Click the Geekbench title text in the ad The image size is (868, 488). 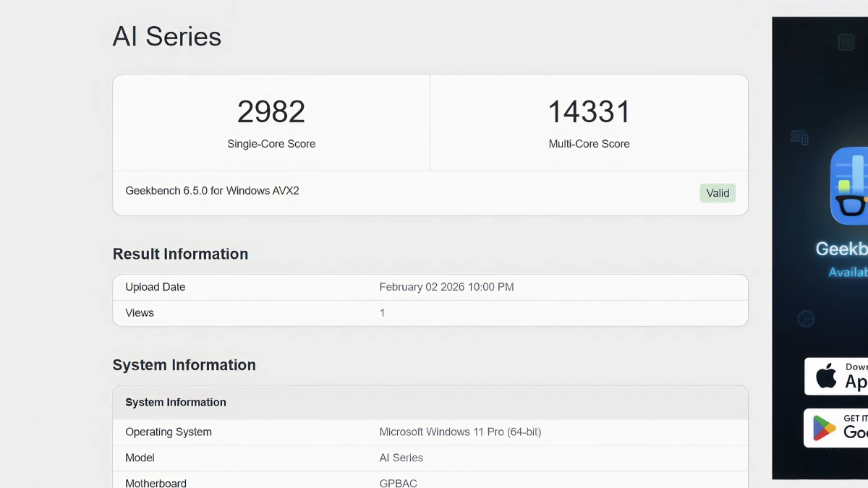point(842,249)
